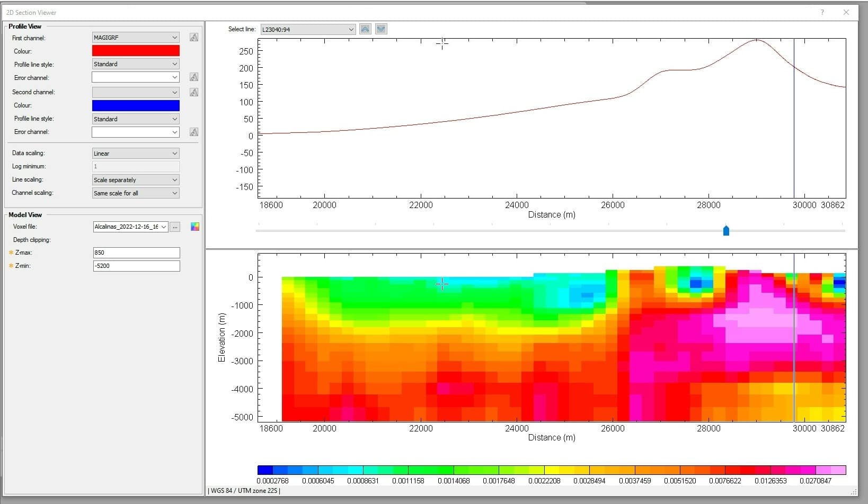Click the font icon next to Error channel
Viewport: 868px width, 504px height.
tap(194, 77)
